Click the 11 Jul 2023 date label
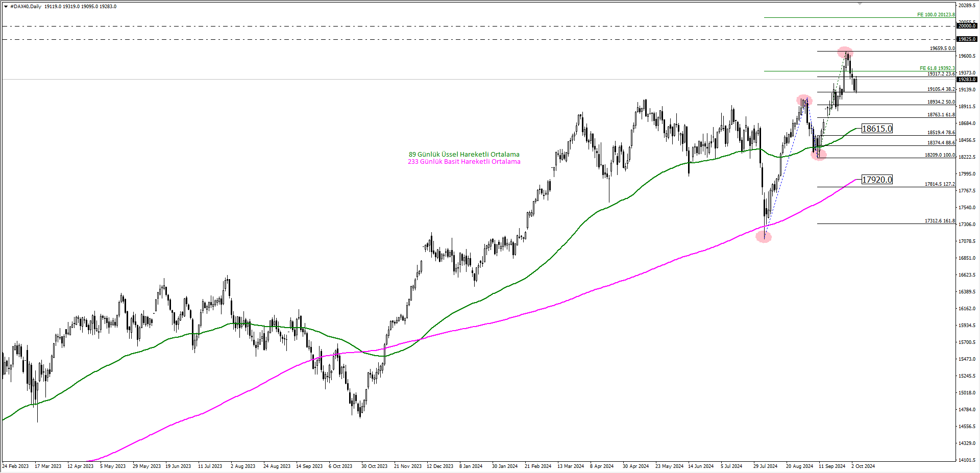Screen dimensions: 980x473 point(210,466)
